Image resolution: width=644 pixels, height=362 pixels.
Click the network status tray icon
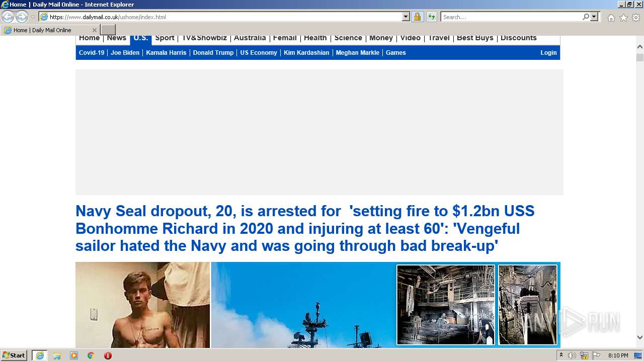click(584, 355)
